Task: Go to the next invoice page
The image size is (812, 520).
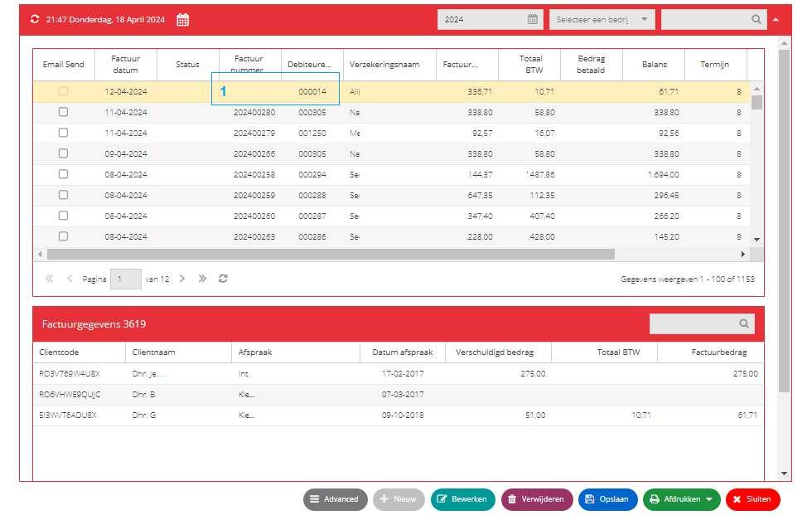Action: pos(181,279)
